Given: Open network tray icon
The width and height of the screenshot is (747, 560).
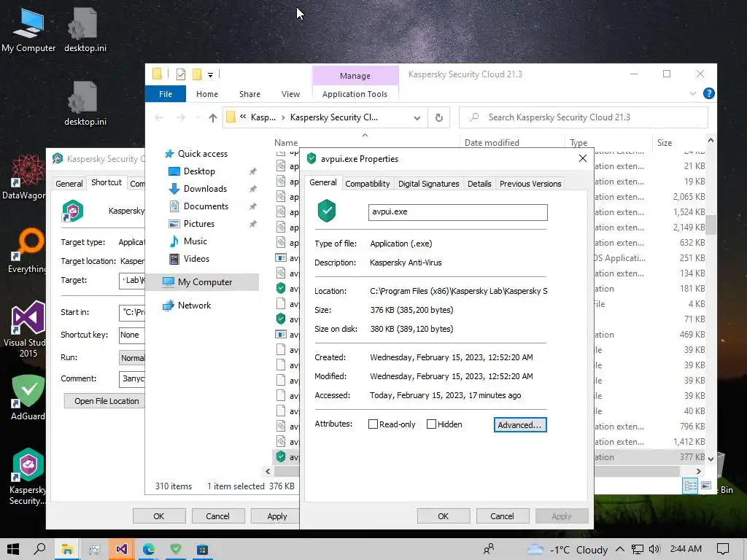Looking at the screenshot, I should (637, 549).
